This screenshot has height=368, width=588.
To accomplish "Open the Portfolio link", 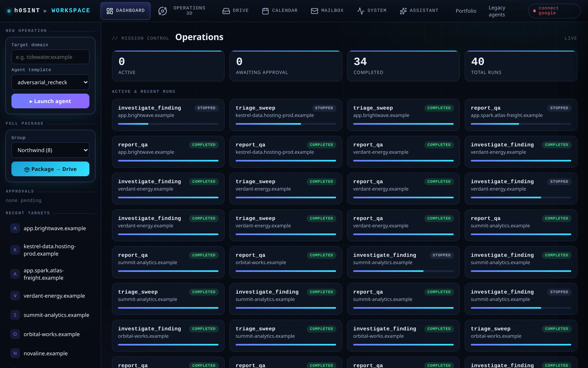I will click(x=466, y=11).
